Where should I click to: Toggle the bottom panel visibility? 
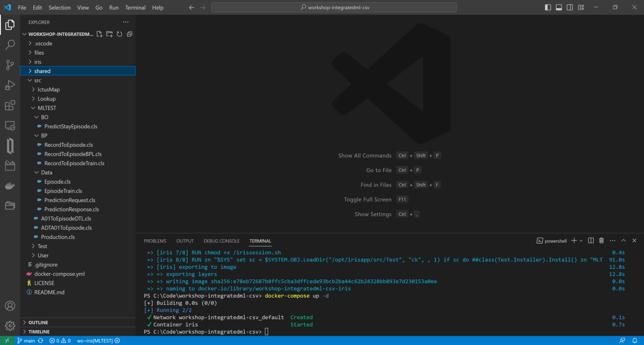click(559, 7)
